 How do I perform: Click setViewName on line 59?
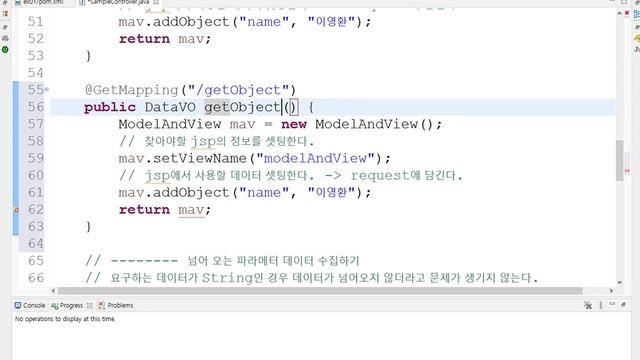pyautogui.click(x=200, y=158)
